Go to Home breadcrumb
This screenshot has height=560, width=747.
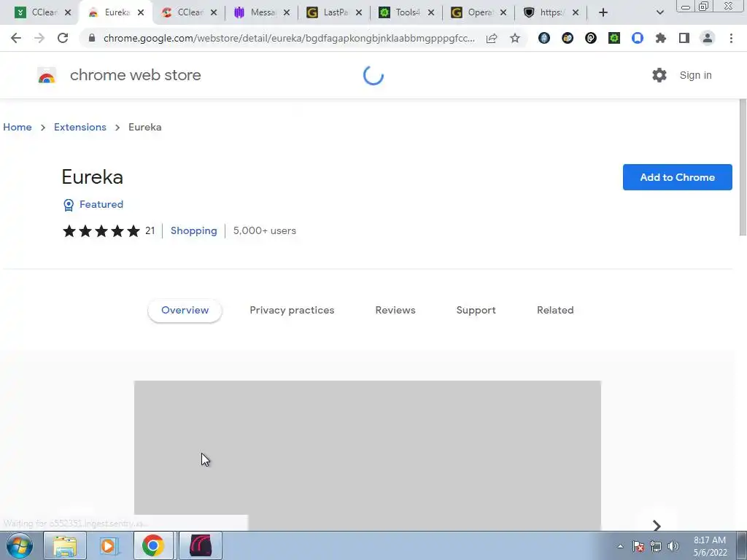(18, 127)
